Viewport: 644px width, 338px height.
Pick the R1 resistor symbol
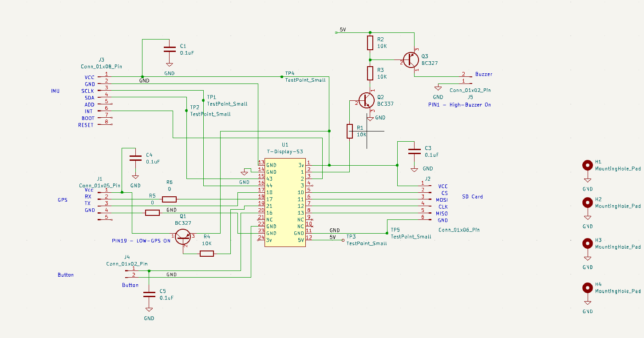tap(350, 131)
